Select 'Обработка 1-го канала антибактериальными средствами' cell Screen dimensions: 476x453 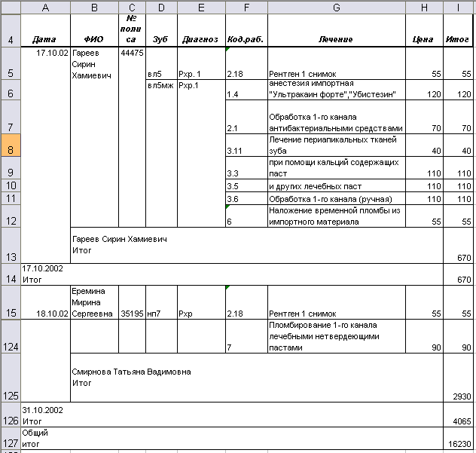(337, 117)
